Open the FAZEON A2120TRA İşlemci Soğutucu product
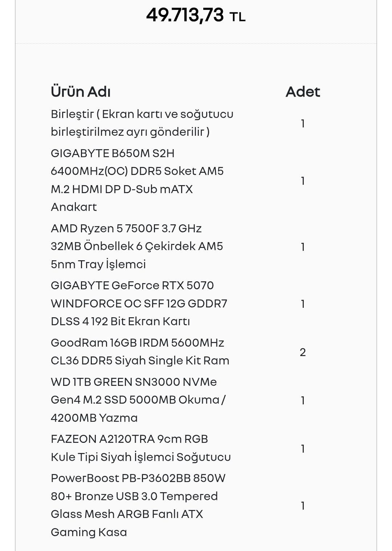Viewport: 392px width, 551px height. point(141,448)
